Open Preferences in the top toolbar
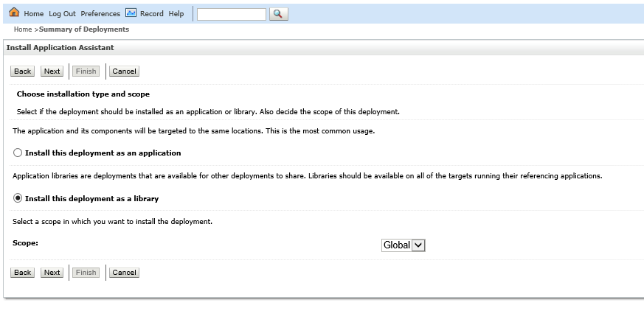 [100, 14]
